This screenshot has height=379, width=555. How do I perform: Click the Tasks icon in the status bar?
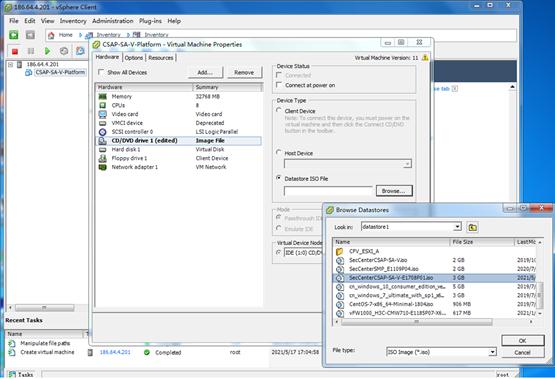[12, 374]
